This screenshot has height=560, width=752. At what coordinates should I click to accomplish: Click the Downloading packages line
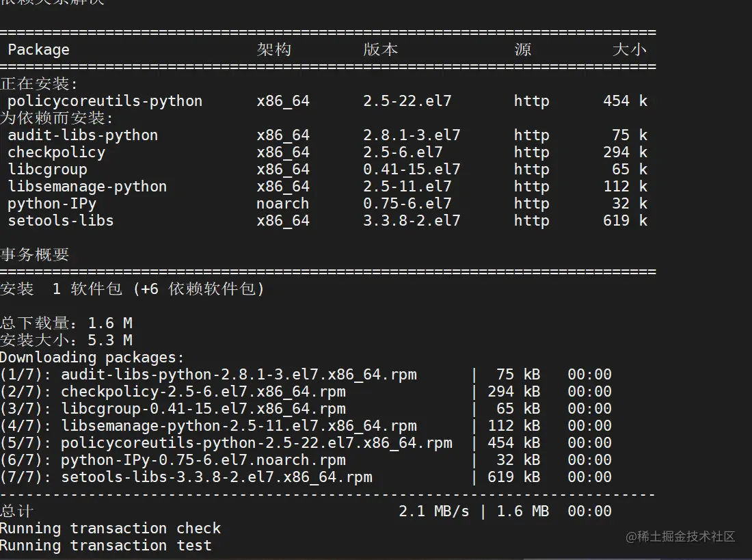(x=92, y=358)
